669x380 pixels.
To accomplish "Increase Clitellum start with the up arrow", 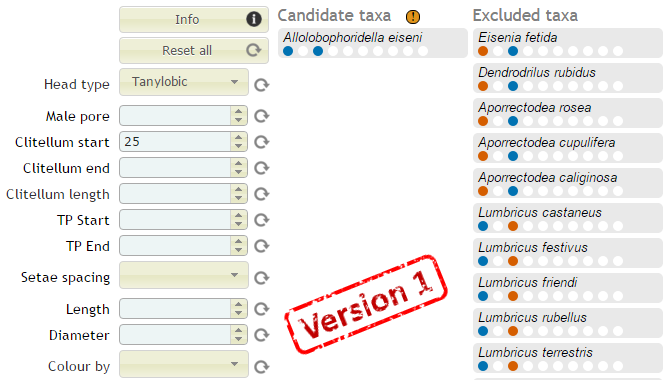I will pos(239,137).
